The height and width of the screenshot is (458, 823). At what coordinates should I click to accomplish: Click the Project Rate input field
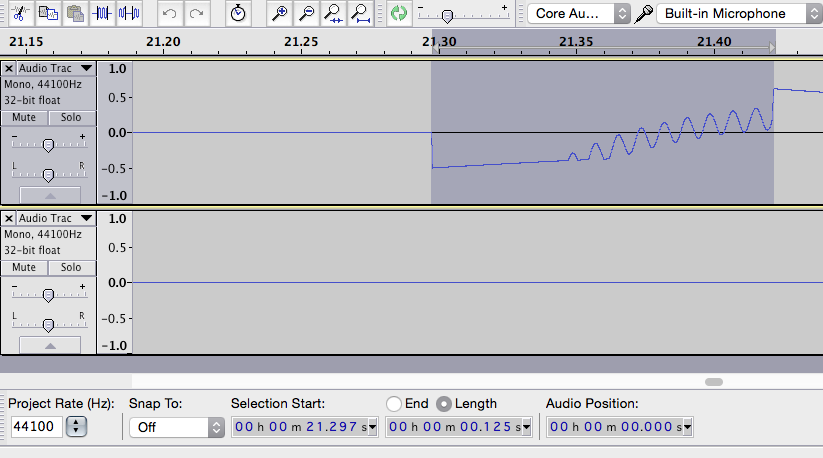[36, 427]
